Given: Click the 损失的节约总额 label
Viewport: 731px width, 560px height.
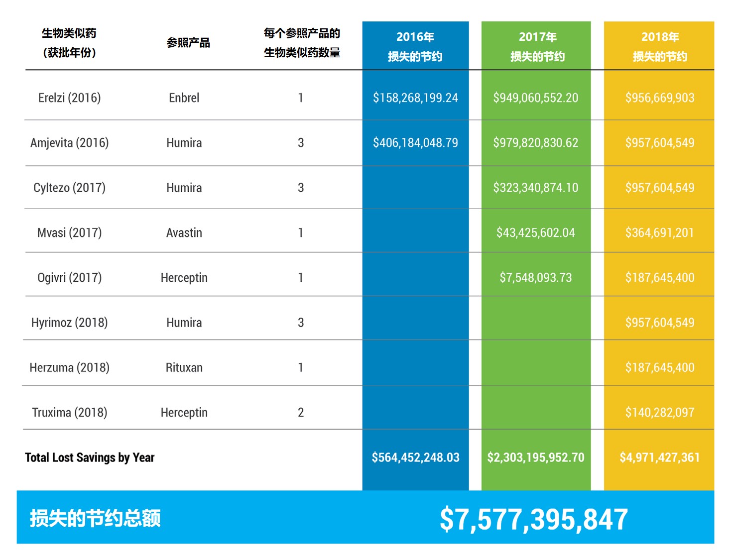Looking at the screenshot, I should 95,518.
